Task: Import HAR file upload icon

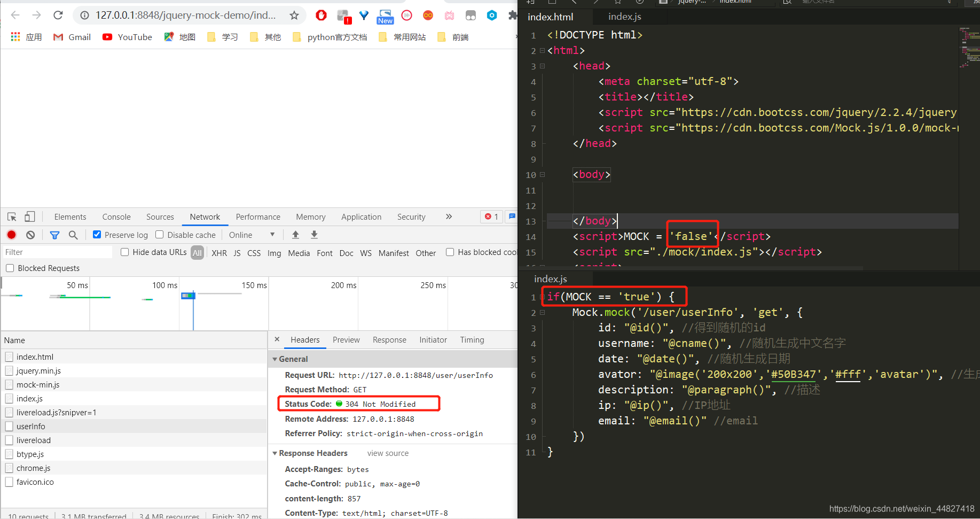Action: 295,235
